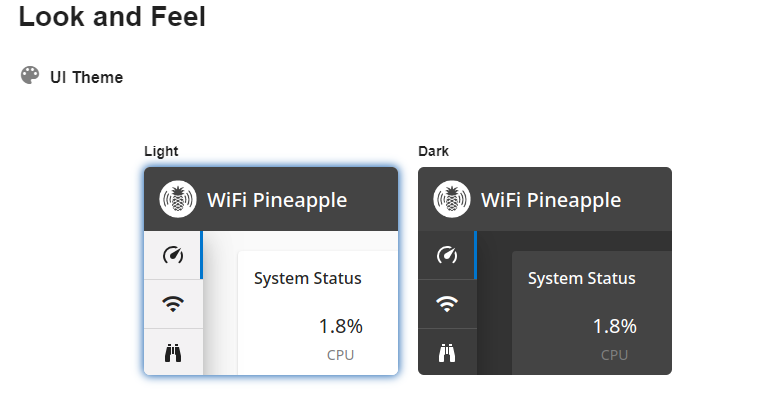Choose the Dark theme preview card
Viewport: 780px width, 417px height.
545,271
